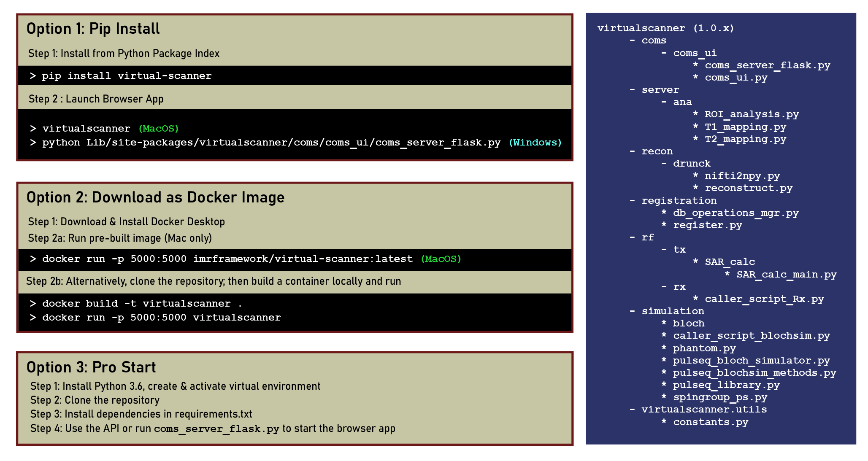Image resolution: width=868 pixels, height=461 pixels.
Task: Click the "virtualscanner (1.0.x)" tree root
Action: click(665, 28)
